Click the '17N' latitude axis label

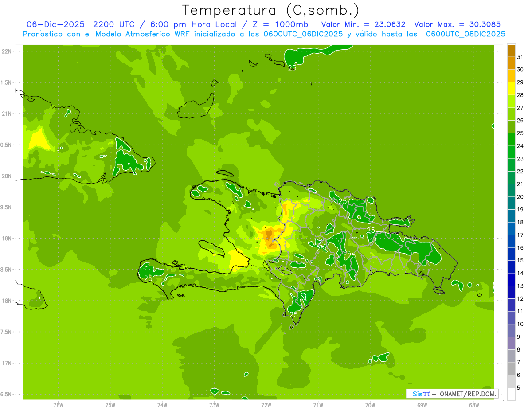[x=7, y=363]
